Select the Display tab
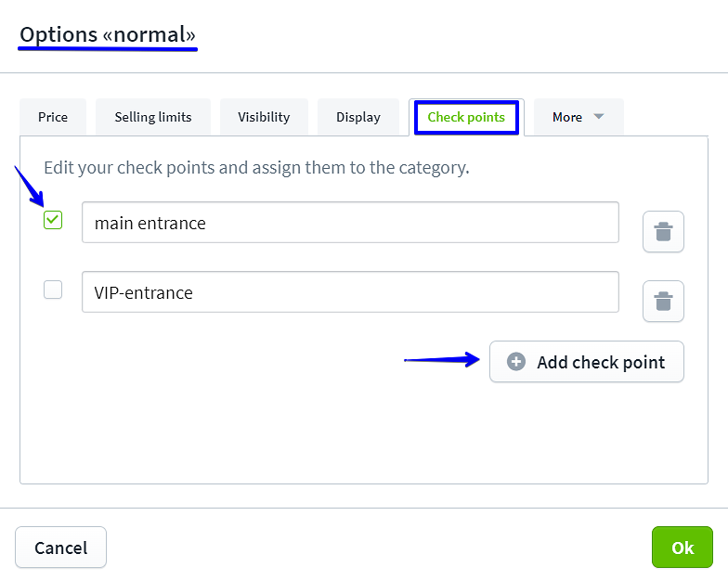Viewport: 728px width, 580px height. point(358,117)
